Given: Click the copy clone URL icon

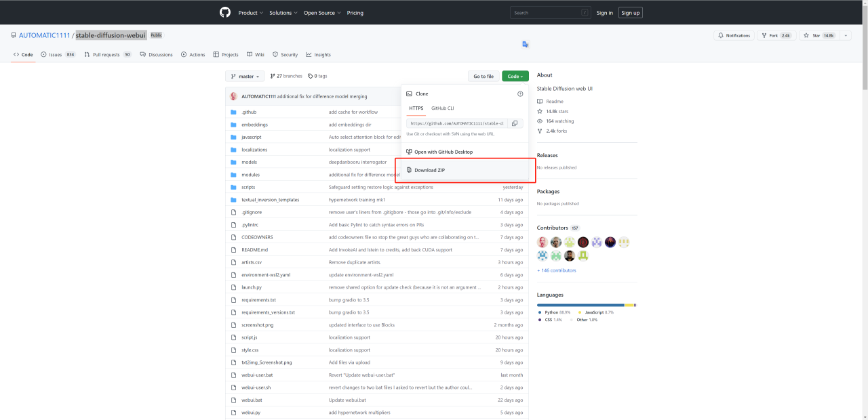Looking at the screenshot, I should (x=515, y=123).
